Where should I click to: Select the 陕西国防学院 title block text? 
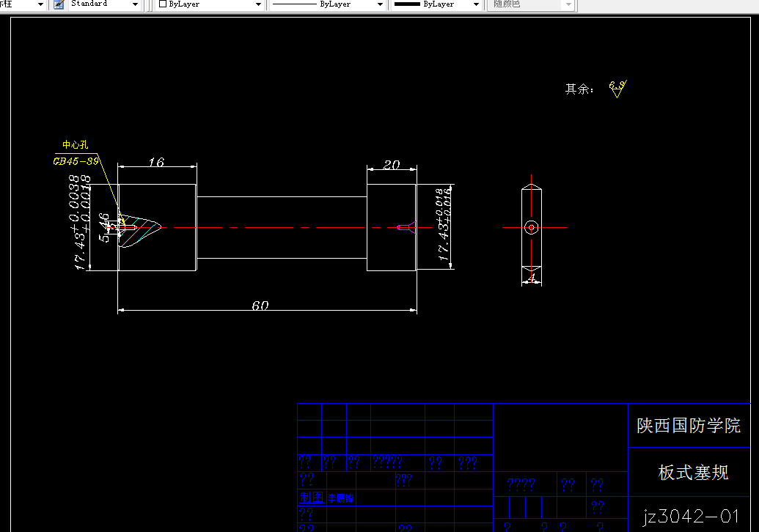[x=689, y=426]
